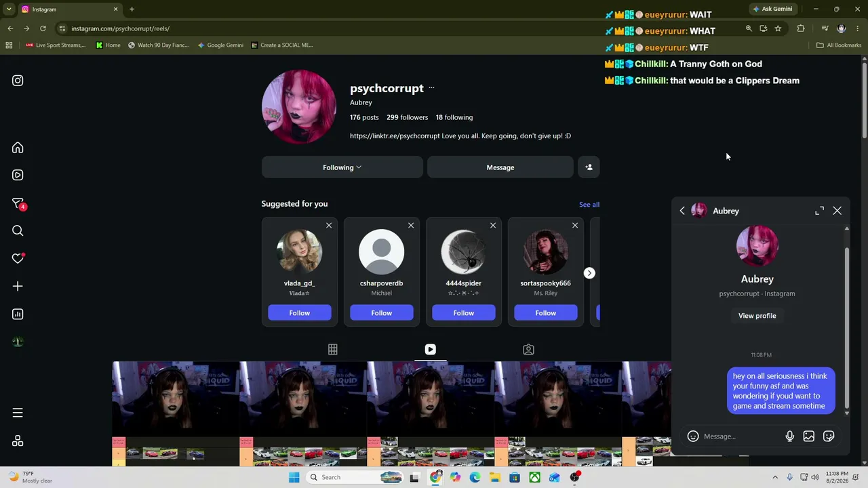
Task: Open Chrome's three-dot menu
Action: click(858, 28)
